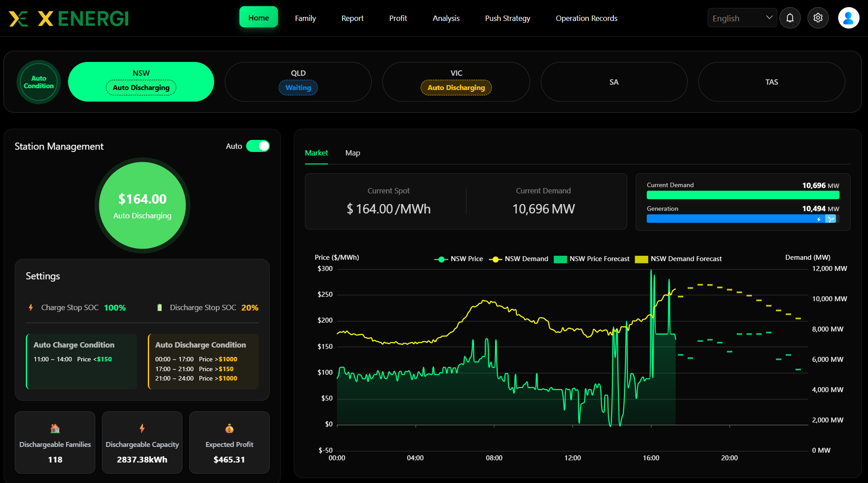The height and width of the screenshot is (483, 868).
Task: Open the English language dropdown
Action: pos(742,18)
